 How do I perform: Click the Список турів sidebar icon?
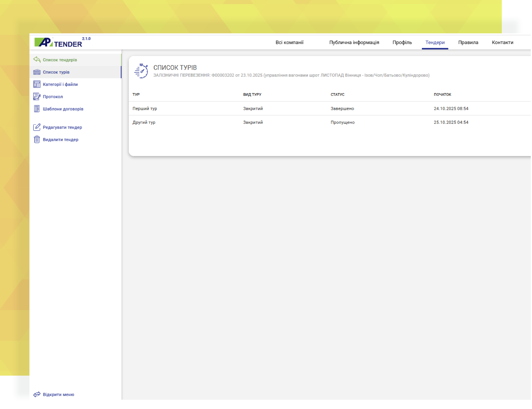[x=37, y=72]
